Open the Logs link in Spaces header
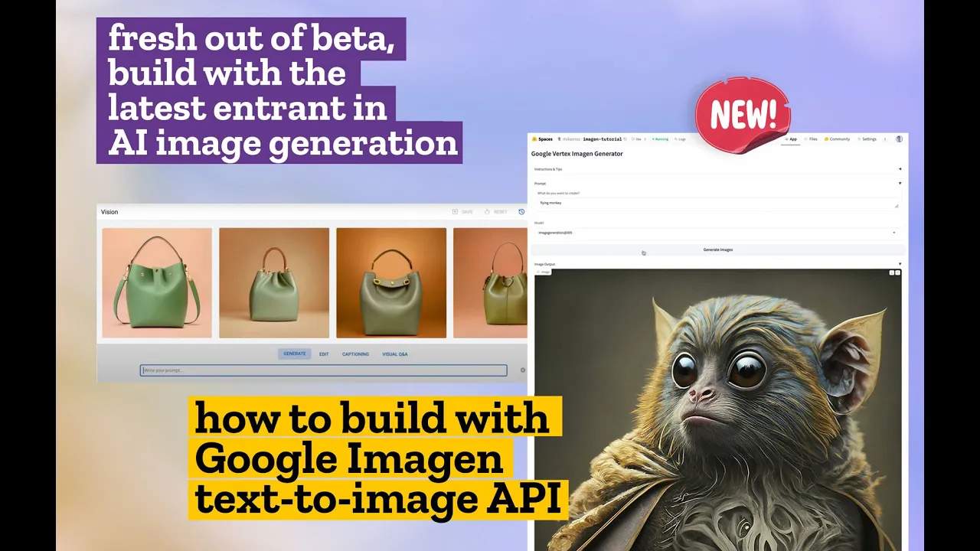This screenshot has width=980, height=551. coord(681,139)
